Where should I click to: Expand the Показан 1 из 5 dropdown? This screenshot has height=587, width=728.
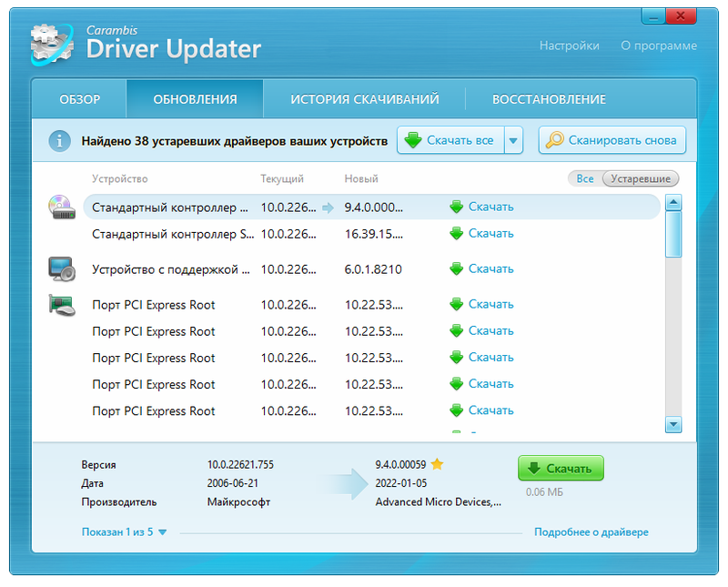click(x=124, y=531)
